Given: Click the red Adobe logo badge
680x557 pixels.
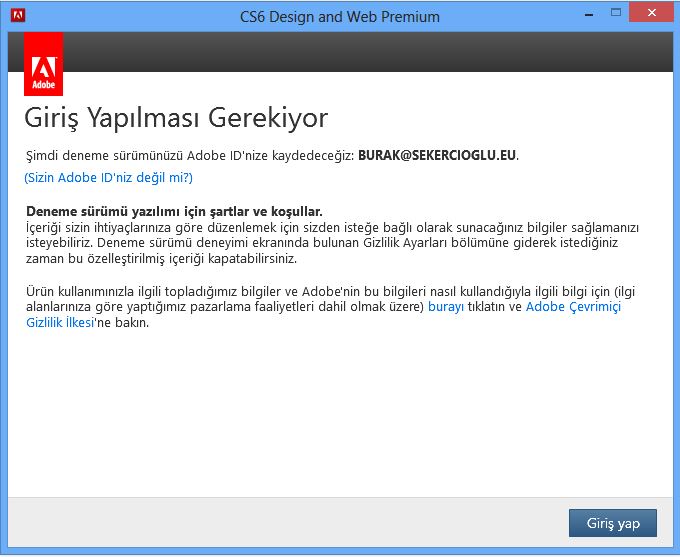Looking at the screenshot, I should (43, 64).
